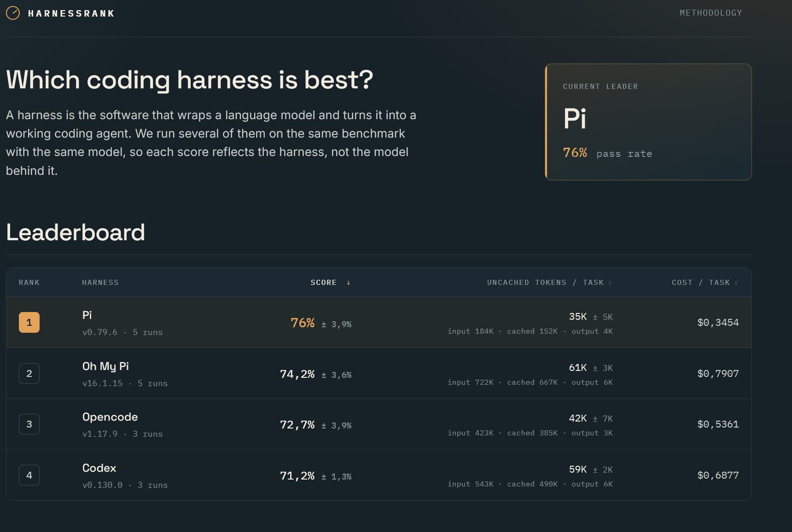Click input 722K token breakdown line

530,382
